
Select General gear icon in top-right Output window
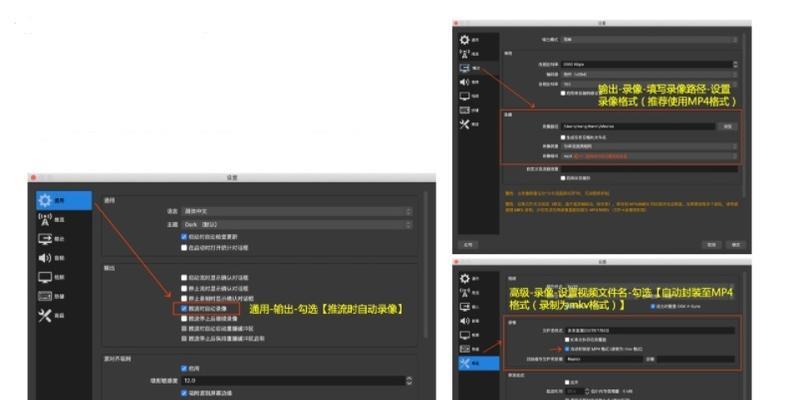[x=465, y=40]
